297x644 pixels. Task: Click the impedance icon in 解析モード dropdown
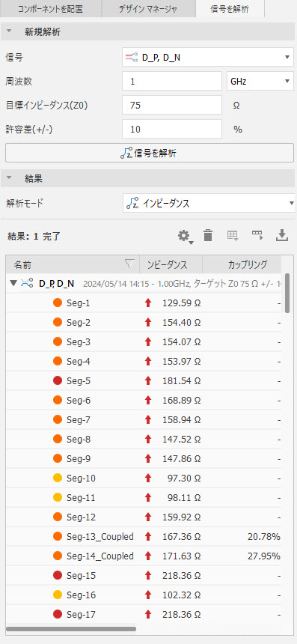coord(132,203)
